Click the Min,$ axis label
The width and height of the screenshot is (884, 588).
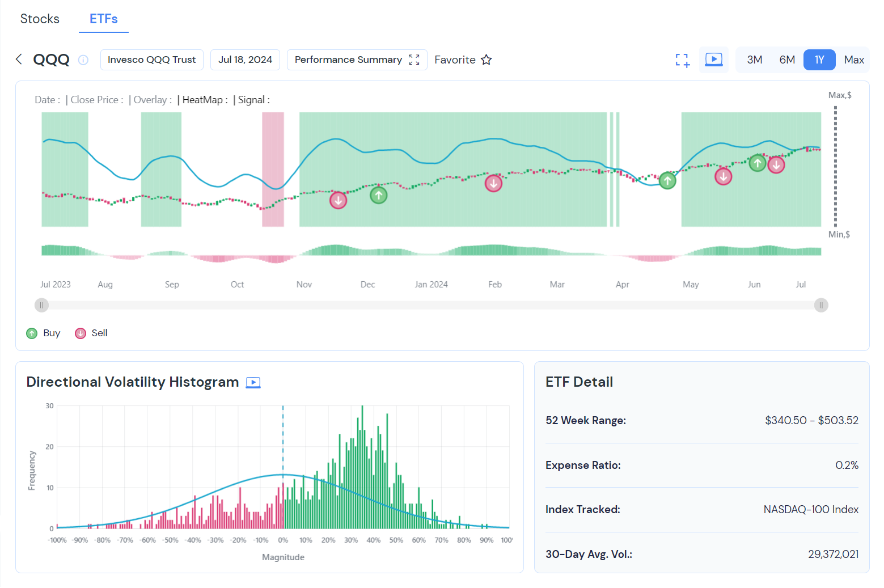pyautogui.click(x=839, y=234)
